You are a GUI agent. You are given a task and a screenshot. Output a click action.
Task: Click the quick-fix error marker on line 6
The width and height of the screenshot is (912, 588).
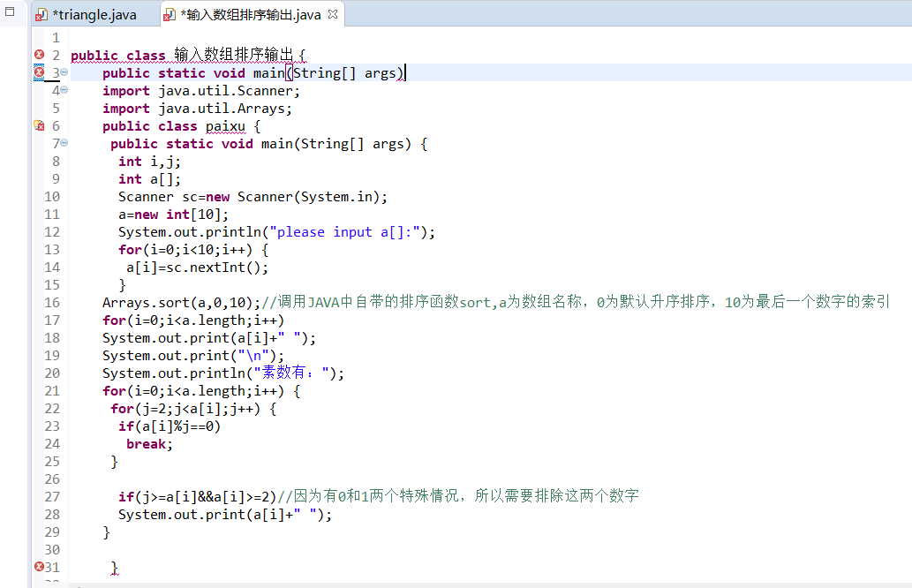coord(39,125)
